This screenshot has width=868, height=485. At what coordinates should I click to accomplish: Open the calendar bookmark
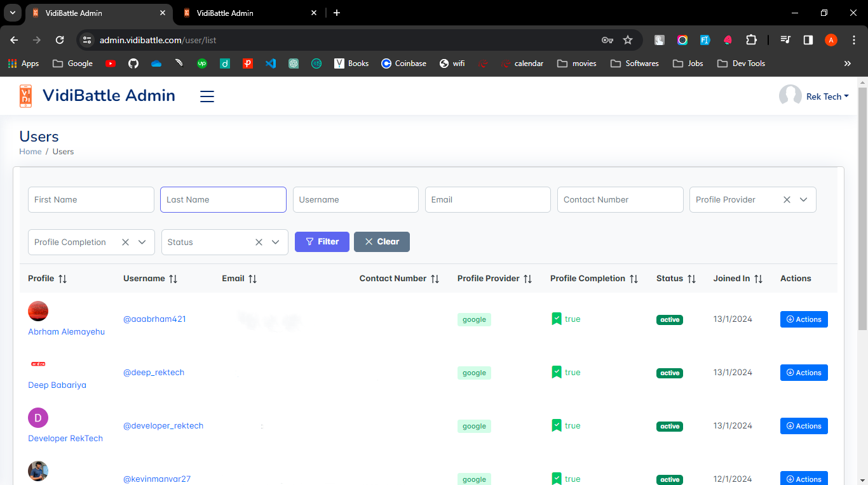[x=522, y=63]
